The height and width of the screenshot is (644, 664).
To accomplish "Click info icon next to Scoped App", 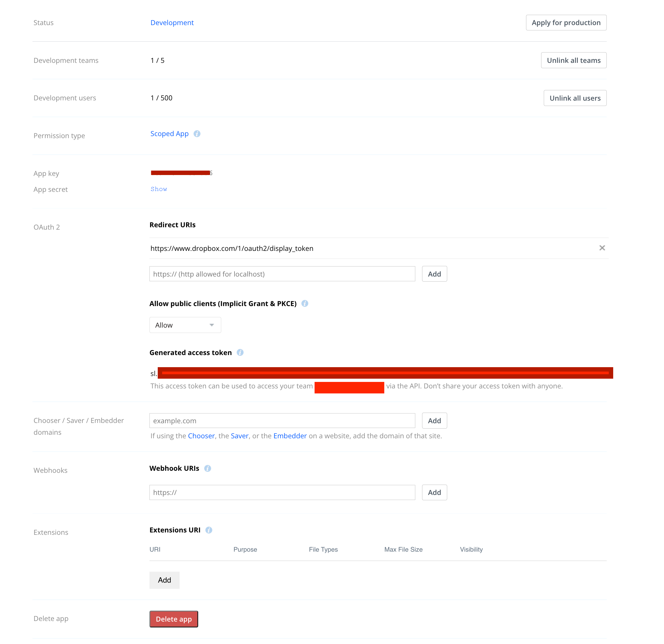I will 197,134.
